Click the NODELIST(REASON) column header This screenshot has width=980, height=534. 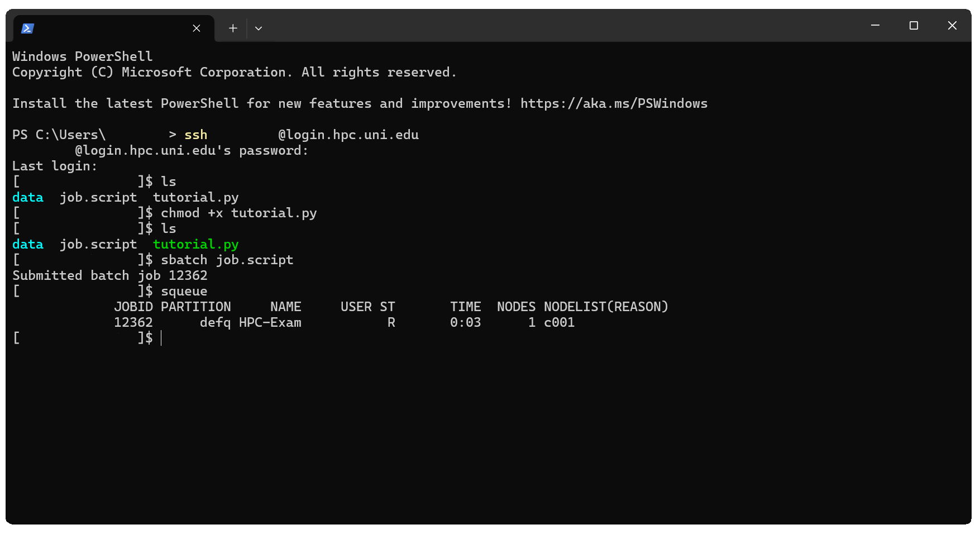[606, 307]
